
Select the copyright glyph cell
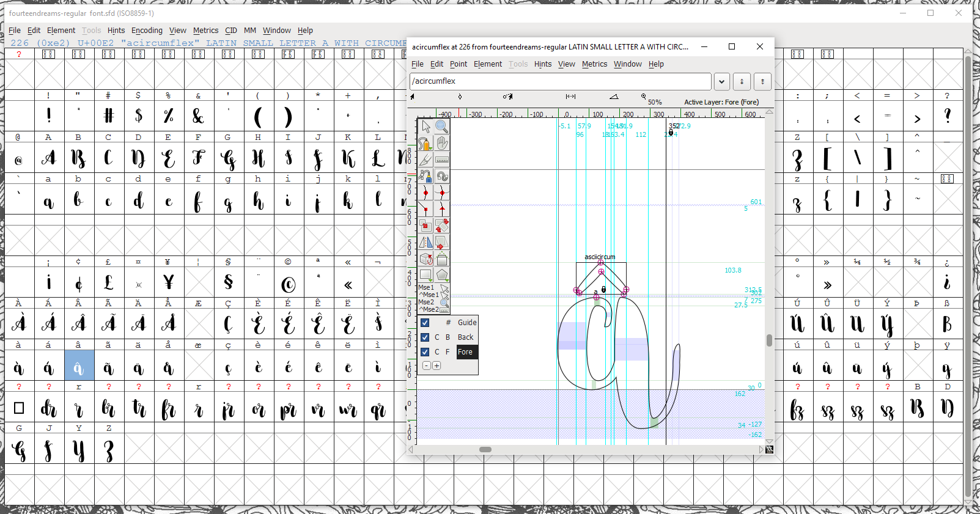288,282
